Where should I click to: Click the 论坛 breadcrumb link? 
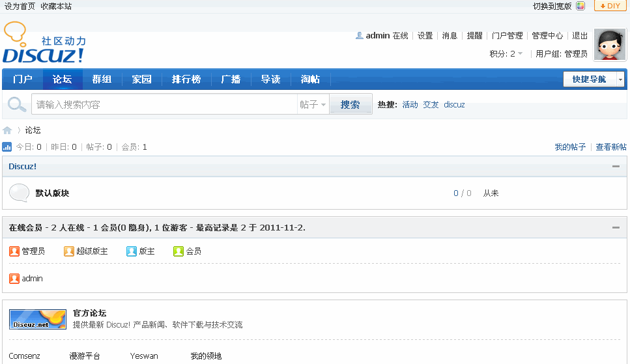(33, 130)
